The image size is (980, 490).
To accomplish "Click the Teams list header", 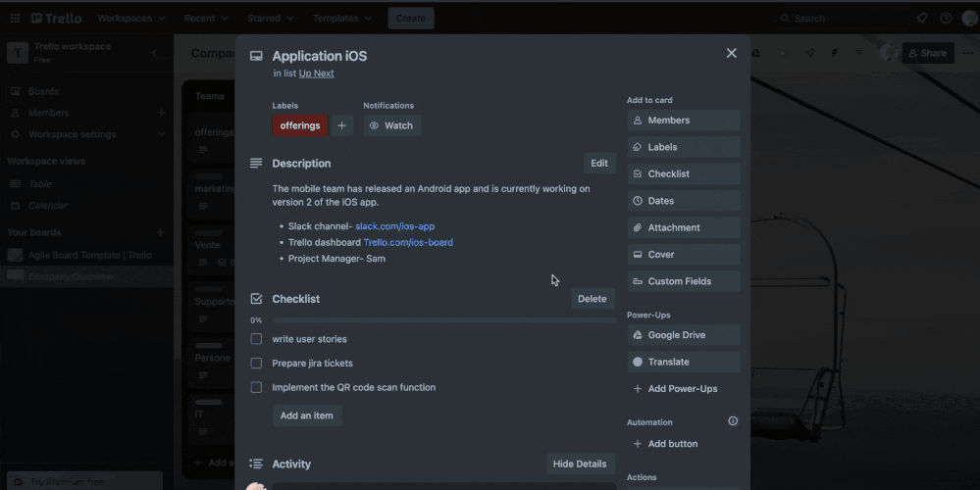I will click(x=209, y=96).
